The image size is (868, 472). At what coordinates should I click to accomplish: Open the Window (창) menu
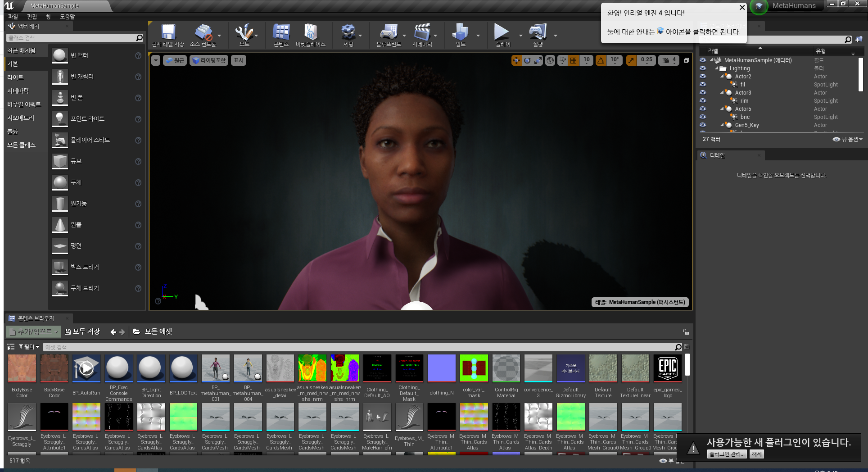(x=49, y=17)
